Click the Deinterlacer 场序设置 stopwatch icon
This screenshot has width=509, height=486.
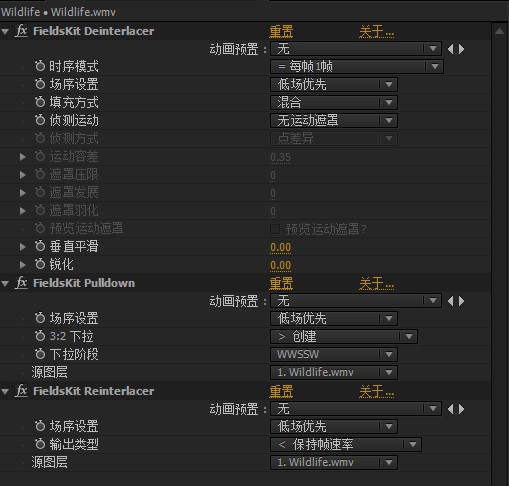point(40,84)
